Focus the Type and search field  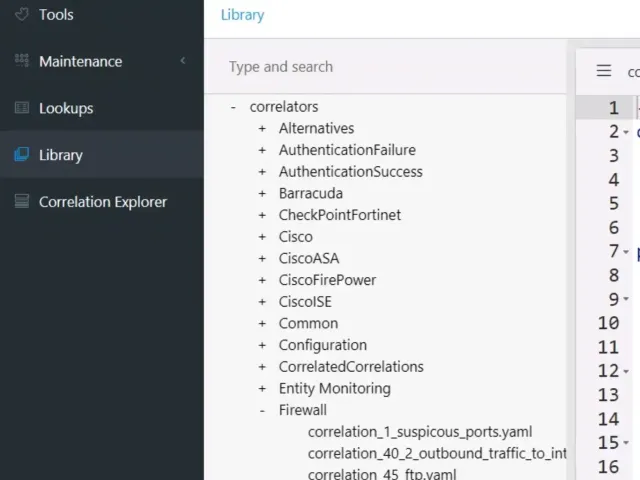385,67
